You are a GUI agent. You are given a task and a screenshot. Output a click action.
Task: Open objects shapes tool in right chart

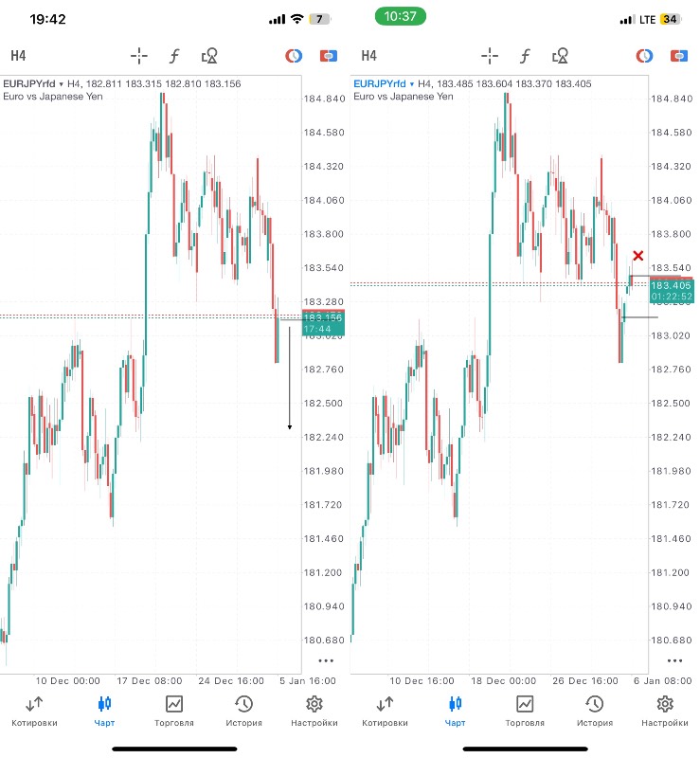(560, 56)
